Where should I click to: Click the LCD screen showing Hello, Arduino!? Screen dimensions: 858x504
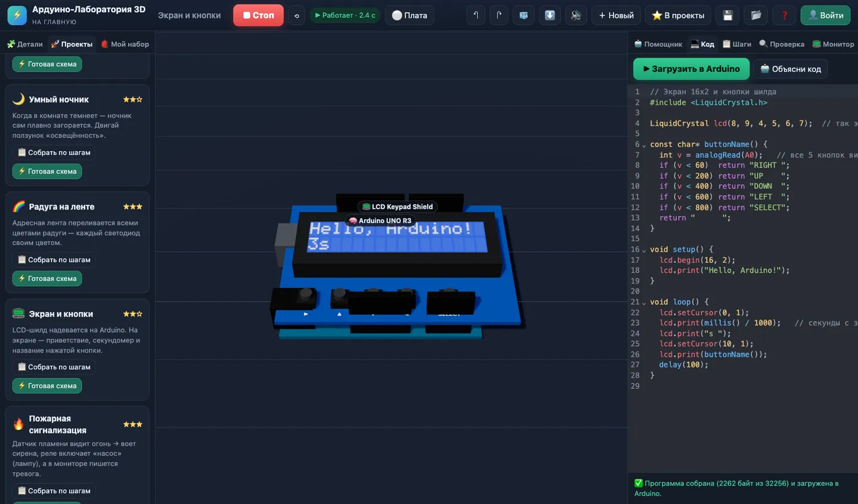click(x=398, y=236)
